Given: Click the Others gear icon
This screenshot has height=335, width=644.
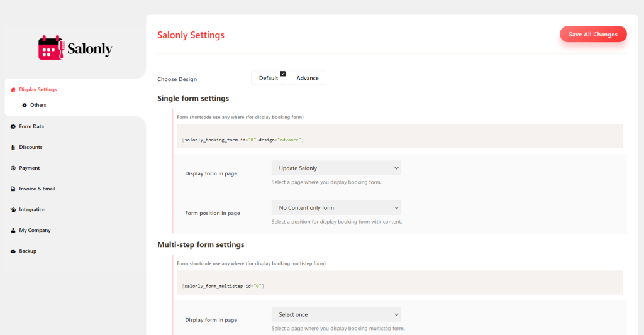Looking at the screenshot, I should 25,105.
